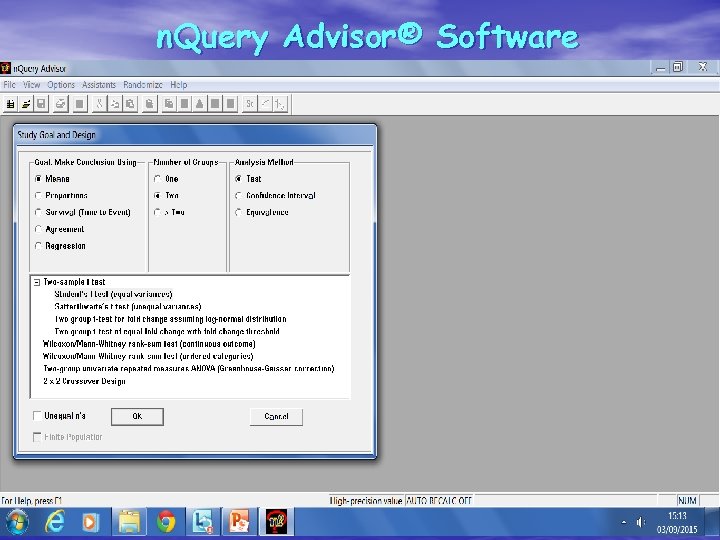
Task: Choose the '> Two' groups option
Action: point(158,212)
